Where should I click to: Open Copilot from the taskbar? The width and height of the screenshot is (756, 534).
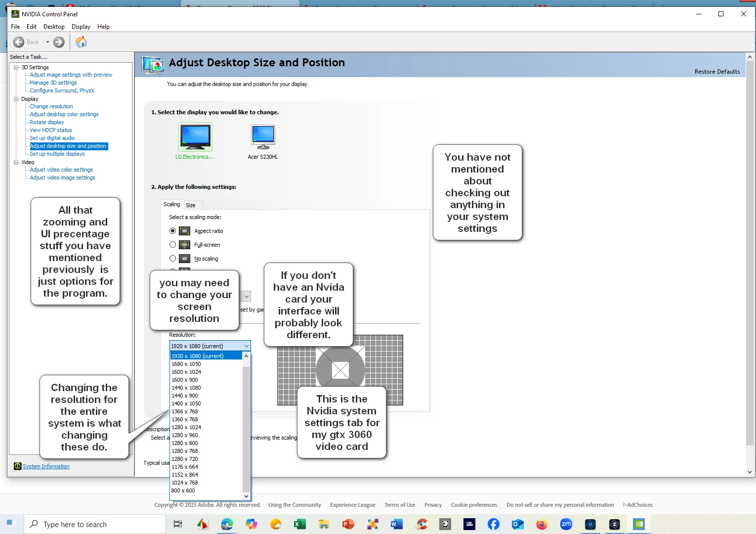[252, 524]
